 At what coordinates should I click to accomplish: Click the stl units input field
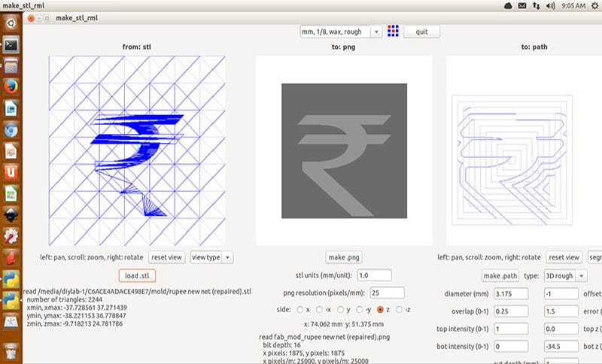click(x=374, y=275)
